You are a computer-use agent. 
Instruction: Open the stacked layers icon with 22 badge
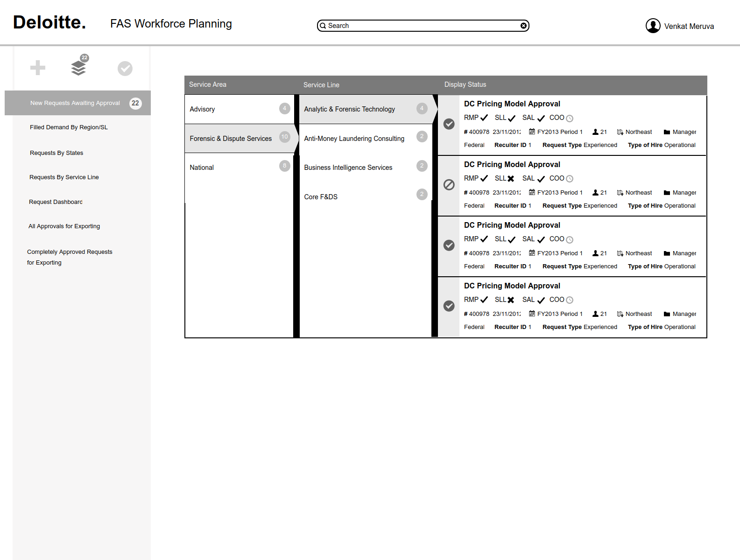tap(79, 65)
